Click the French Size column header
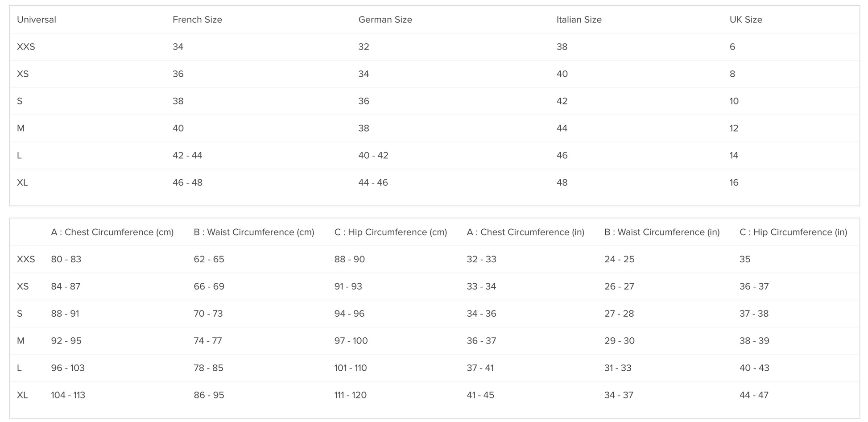 (x=197, y=20)
